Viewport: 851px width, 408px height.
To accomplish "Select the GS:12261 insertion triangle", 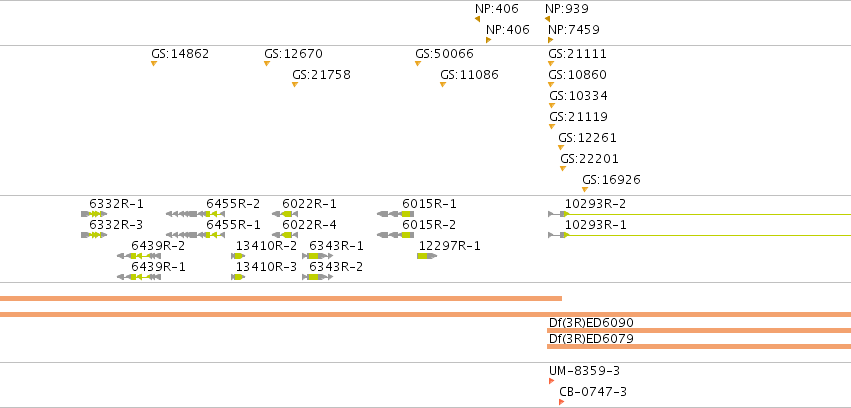I will (x=561, y=148).
